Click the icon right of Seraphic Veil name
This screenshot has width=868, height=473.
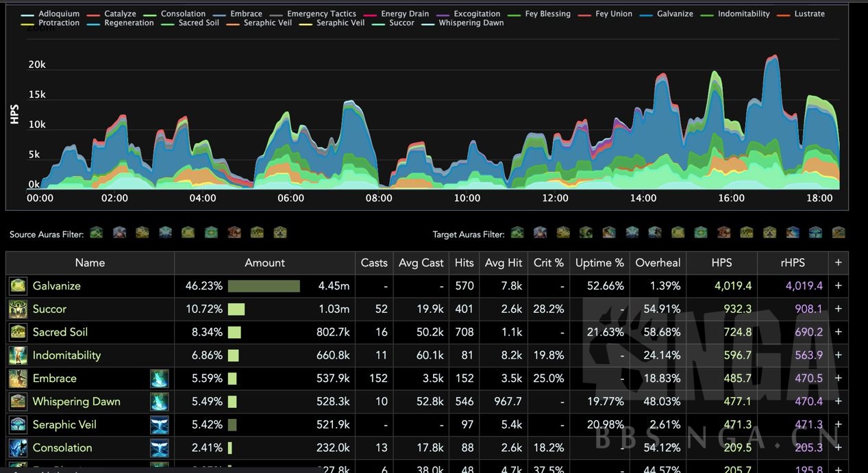pos(160,424)
